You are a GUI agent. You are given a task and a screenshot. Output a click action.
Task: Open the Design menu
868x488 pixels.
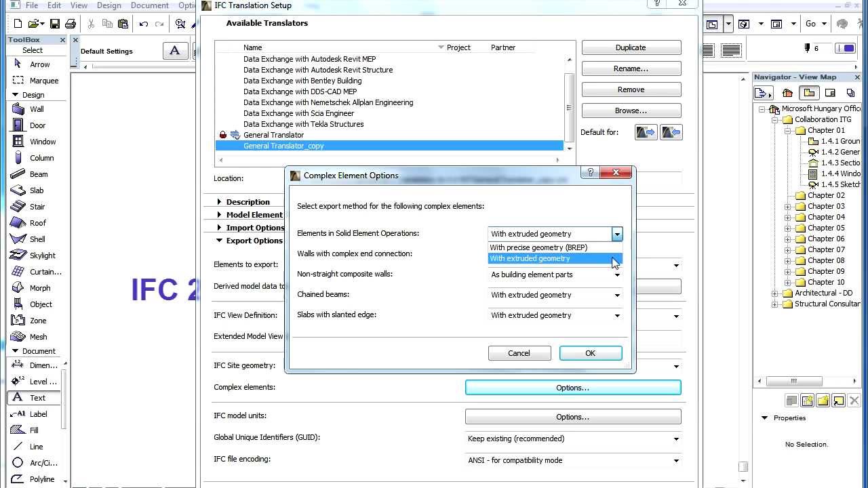tap(108, 5)
